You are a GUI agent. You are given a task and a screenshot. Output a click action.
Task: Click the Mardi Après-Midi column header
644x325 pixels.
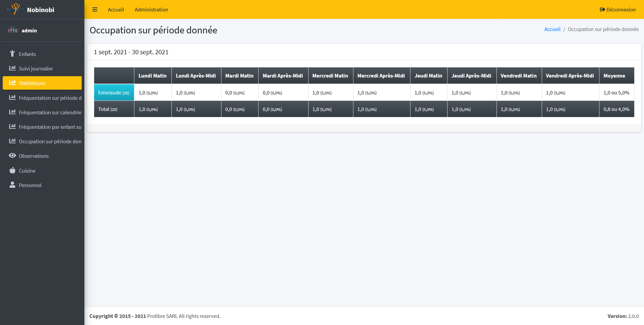click(x=283, y=76)
